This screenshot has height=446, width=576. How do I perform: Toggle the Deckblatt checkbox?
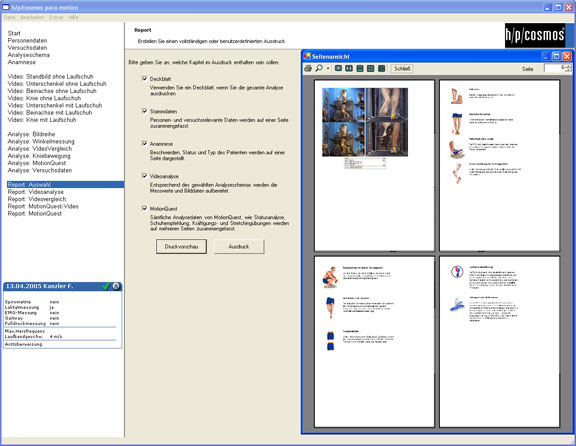click(144, 79)
